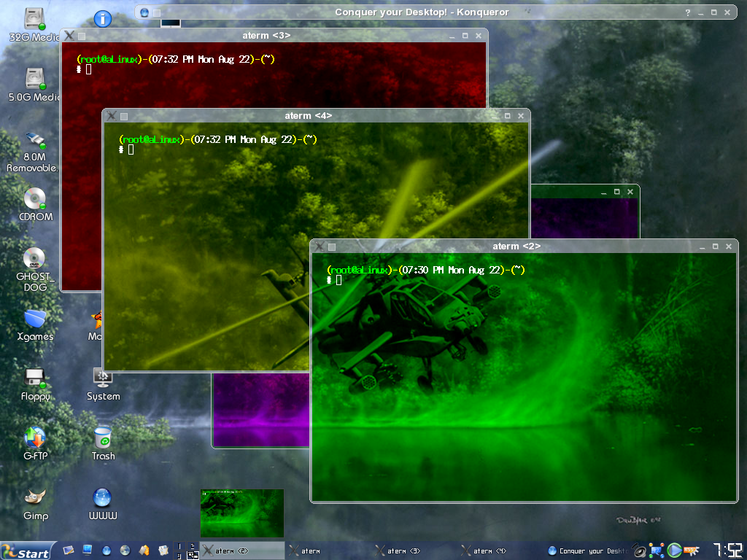747x560 pixels.
Task: Click the network tray icon
Action: click(x=657, y=551)
